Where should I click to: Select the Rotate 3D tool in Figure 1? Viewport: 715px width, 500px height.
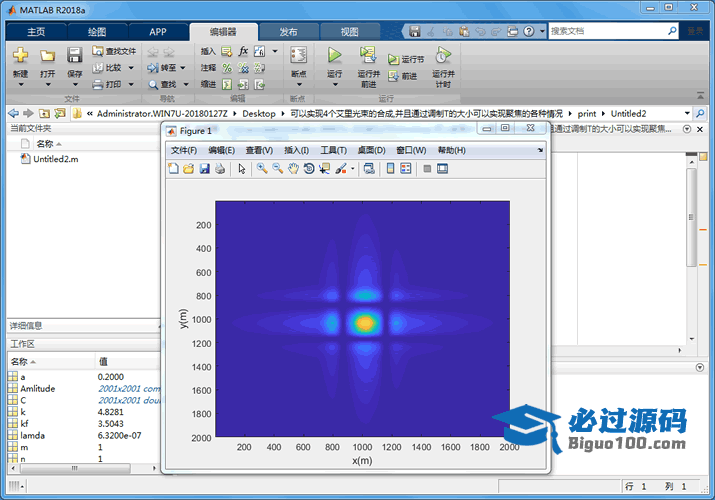(309, 169)
